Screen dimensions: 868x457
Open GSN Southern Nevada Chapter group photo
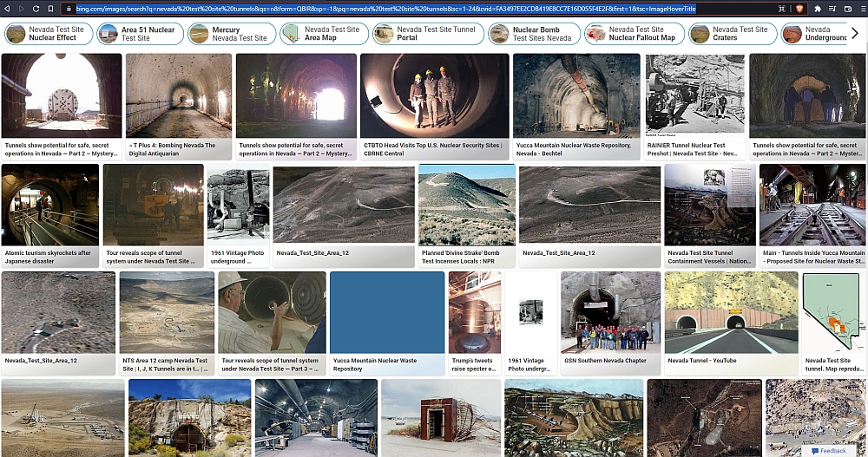610,312
